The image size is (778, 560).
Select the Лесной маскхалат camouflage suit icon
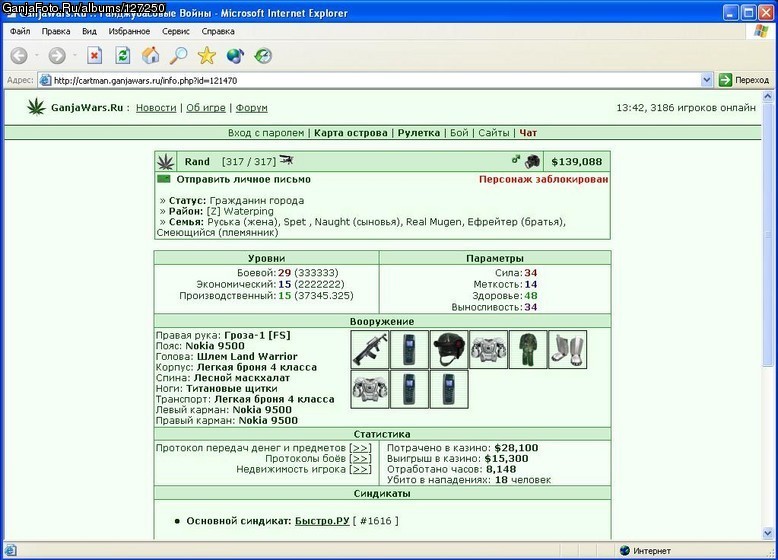pyautogui.click(x=528, y=350)
